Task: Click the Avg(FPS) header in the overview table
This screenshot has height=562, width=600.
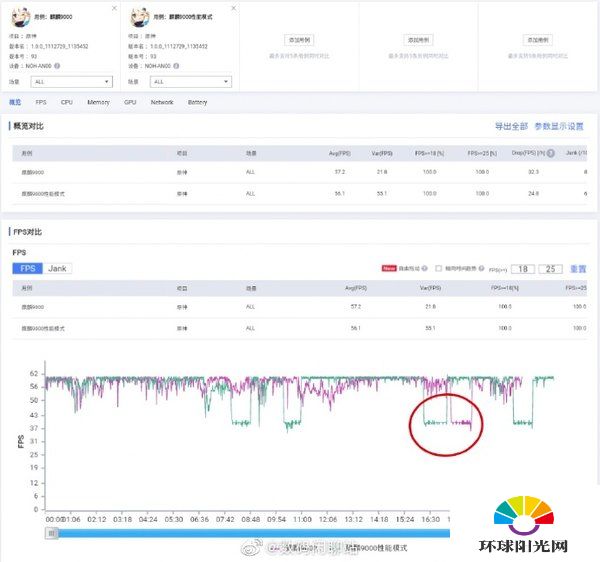Action: click(339, 153)
